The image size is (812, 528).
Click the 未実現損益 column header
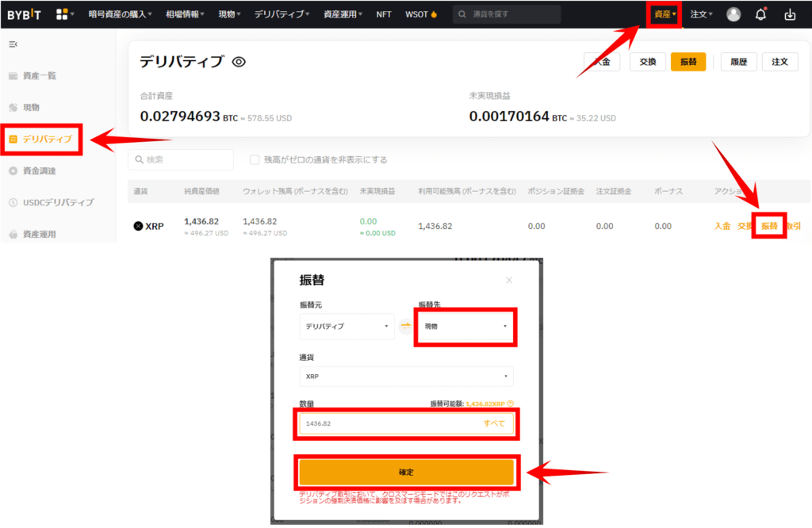tap(377, 192)
